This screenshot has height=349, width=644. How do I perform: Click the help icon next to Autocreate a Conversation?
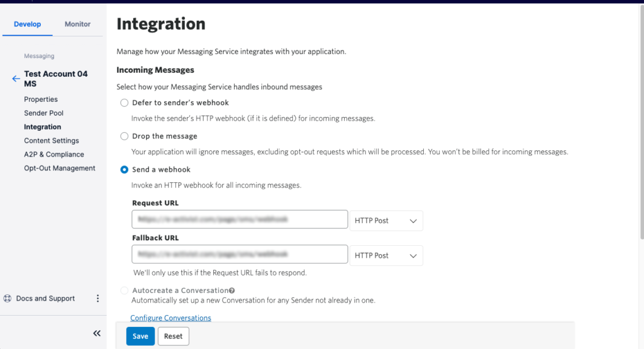pos(232,291)
